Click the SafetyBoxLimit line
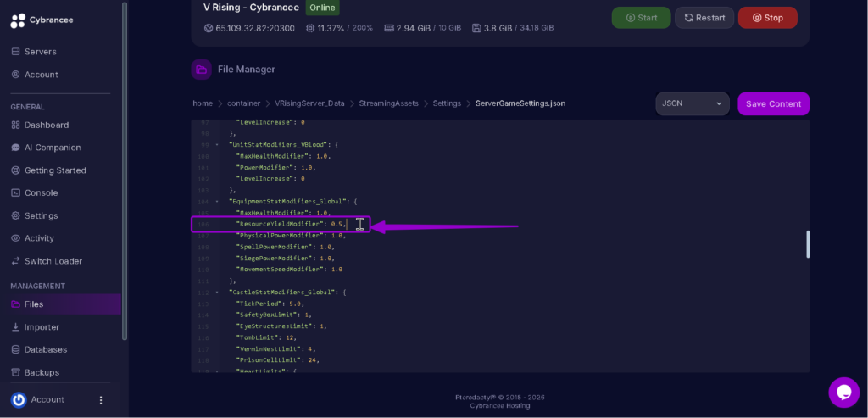Image resolution: width=868 pixels, height=418 pixels. (274, 315)
